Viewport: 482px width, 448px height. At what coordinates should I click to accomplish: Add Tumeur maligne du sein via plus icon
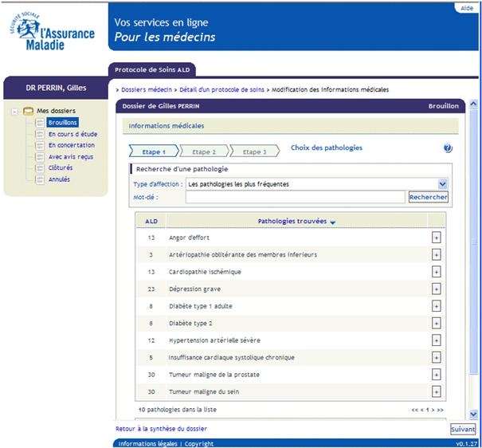coord(436,392)
